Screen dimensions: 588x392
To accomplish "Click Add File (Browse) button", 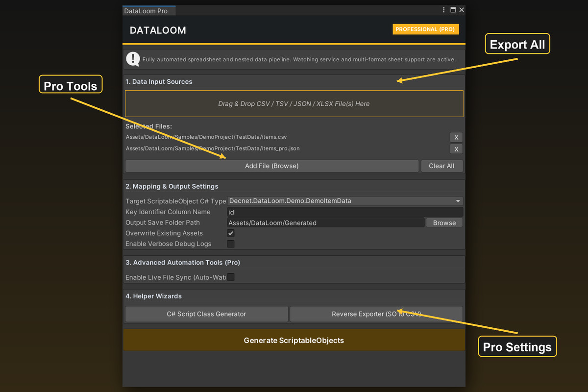I will [272, 166].
